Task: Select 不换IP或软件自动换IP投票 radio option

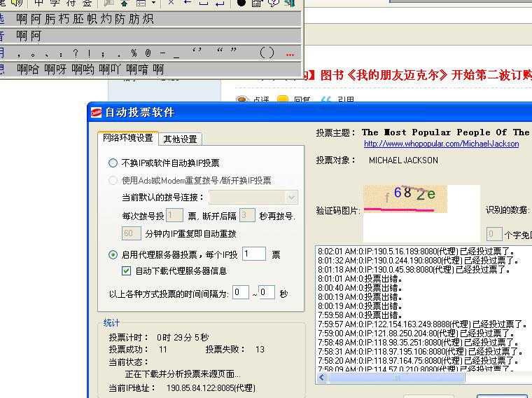Action: pyautogui.click(x=113, y=163)
